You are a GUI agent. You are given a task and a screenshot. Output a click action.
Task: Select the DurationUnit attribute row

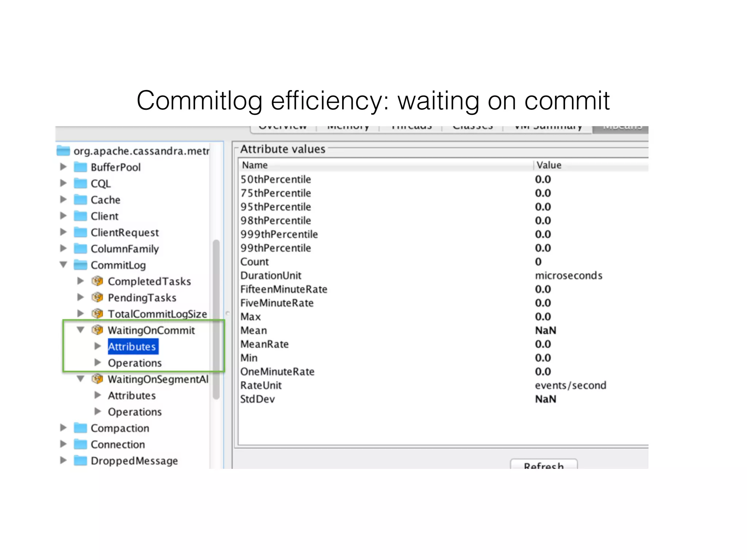tap(444, 276)
